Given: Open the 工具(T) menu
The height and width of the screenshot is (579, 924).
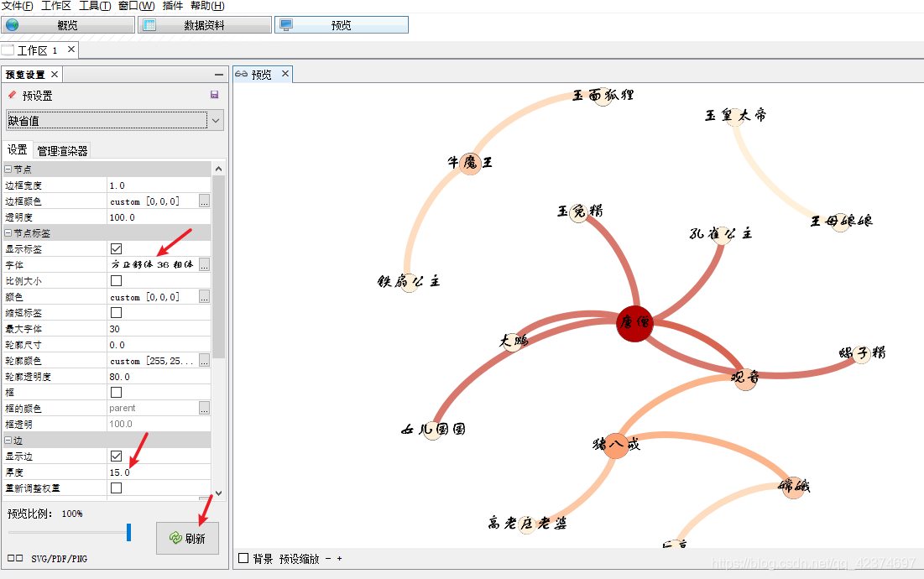Looking at the screenshot, I should 95,6.
